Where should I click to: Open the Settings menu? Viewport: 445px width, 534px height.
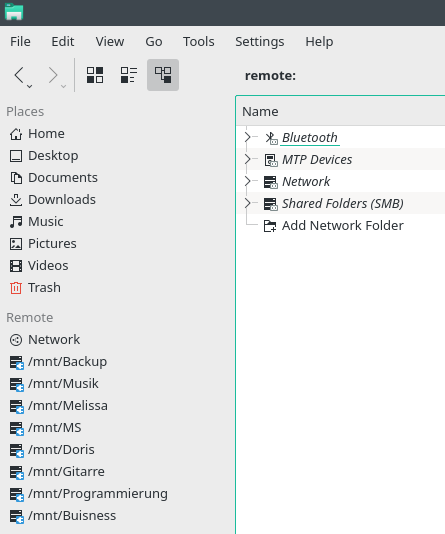(260, 42)
